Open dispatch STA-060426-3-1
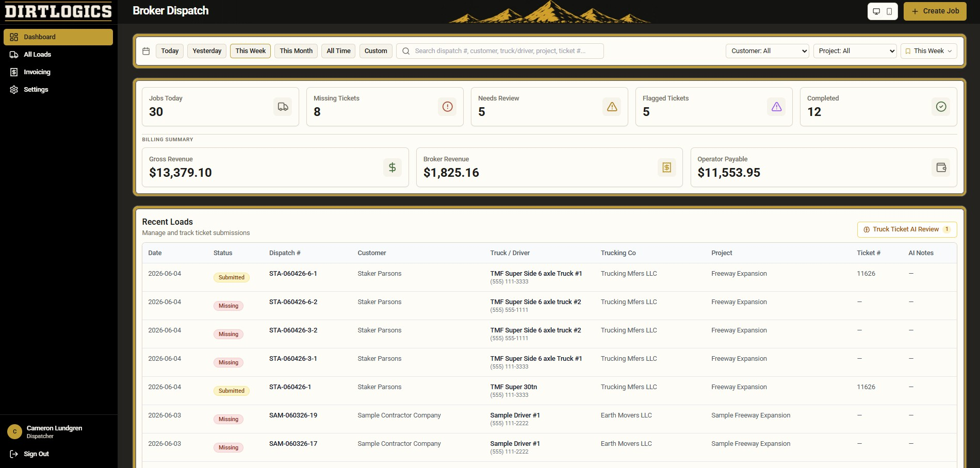This screenshot has height=468, width=980. [293, 359]
